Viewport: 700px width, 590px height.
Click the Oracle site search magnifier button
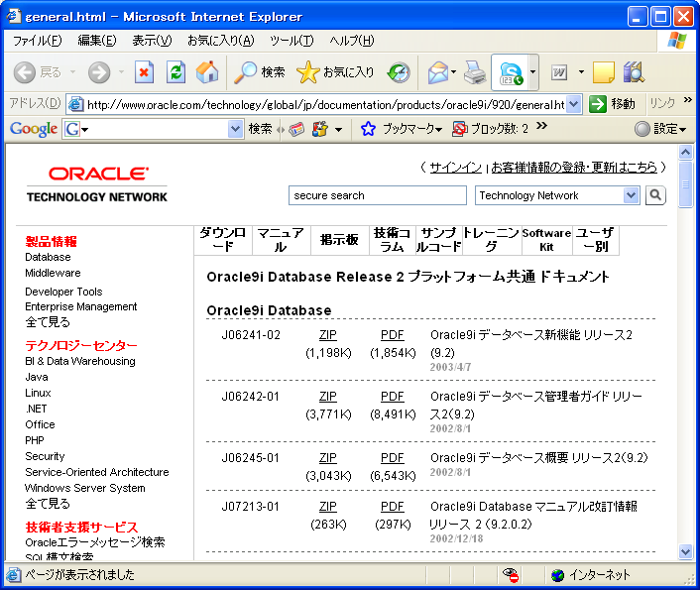click(x=655, y=195)
